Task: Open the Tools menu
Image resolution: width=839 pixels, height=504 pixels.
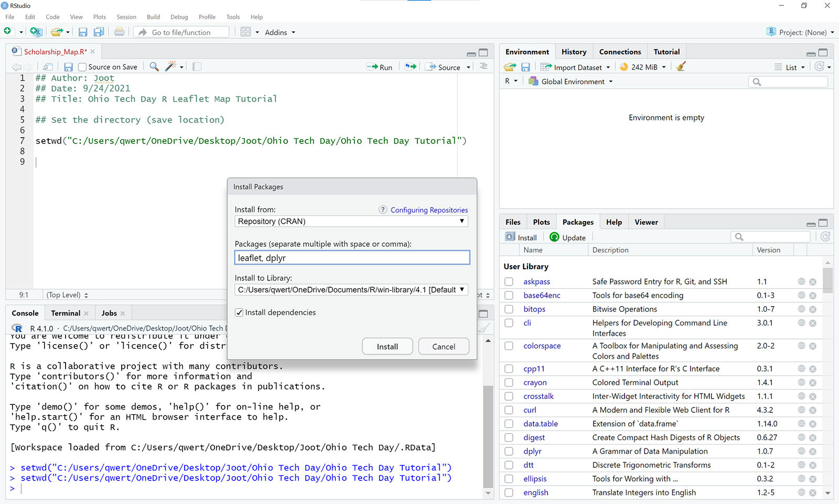Action: [233, 17]
